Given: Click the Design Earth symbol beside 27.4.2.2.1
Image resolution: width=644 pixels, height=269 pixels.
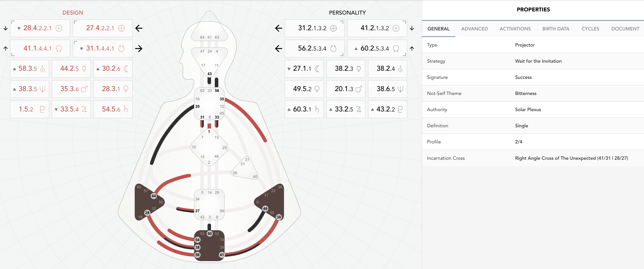Looking at the screenshot, I should (x=121, y=28).
